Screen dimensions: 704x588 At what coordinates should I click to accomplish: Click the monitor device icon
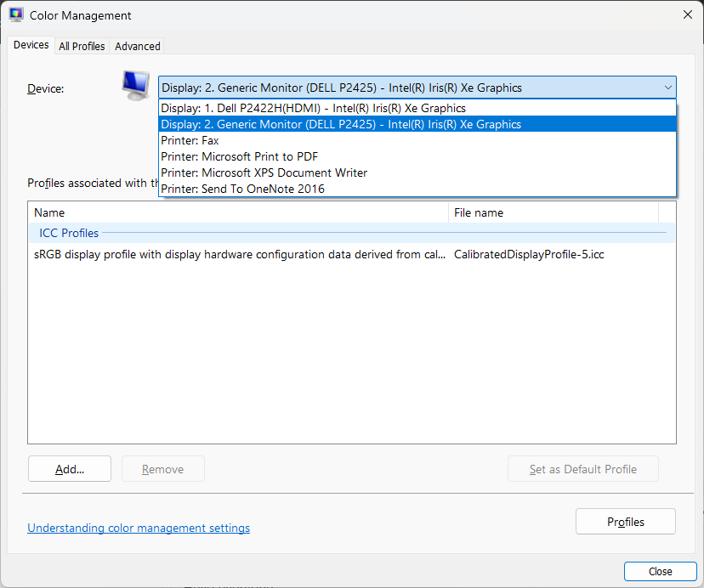(x=134, y=85)
